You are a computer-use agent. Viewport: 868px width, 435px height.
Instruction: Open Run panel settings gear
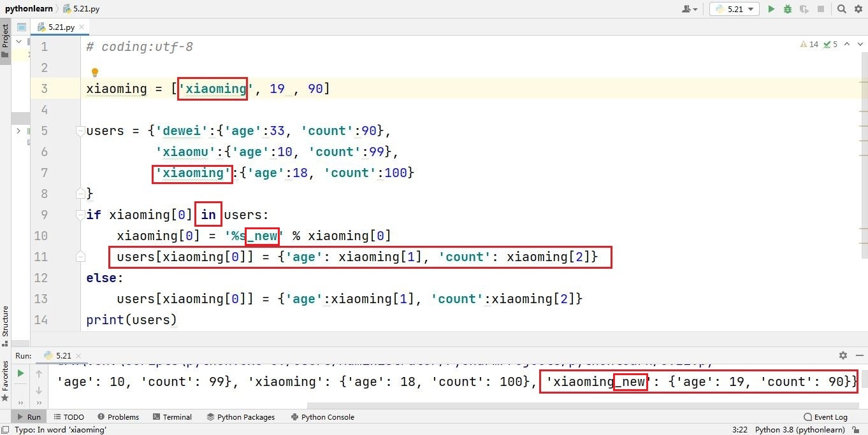click(843, 355)
